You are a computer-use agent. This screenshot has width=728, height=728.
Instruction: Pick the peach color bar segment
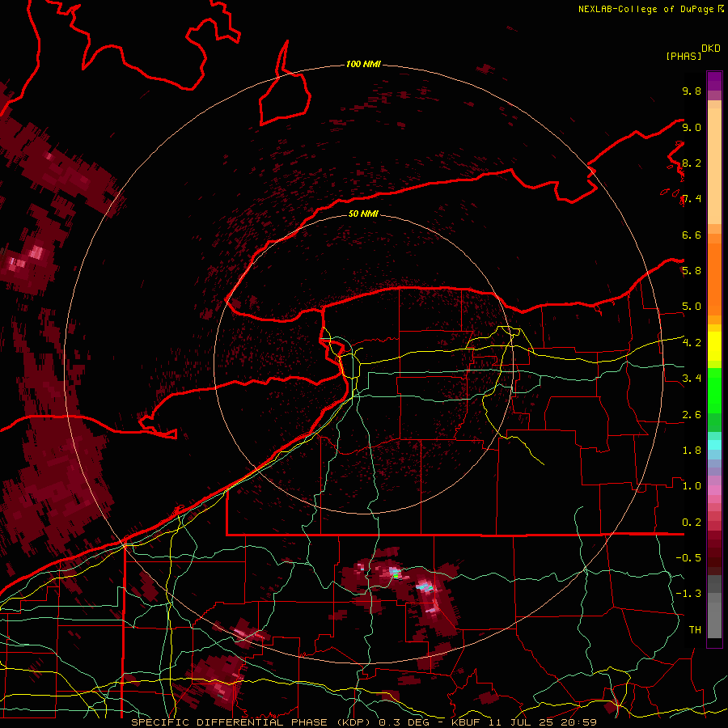pos(714,167)
